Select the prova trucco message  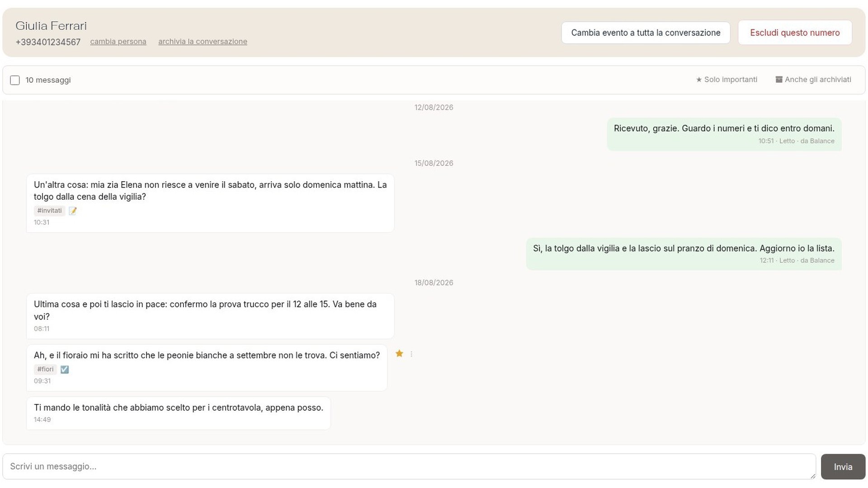tap(210, 316)
